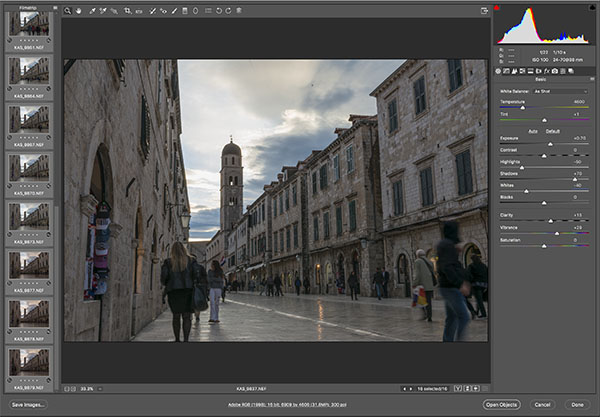
Task: Select the Radial Filter tool
Action: (196, 11)
